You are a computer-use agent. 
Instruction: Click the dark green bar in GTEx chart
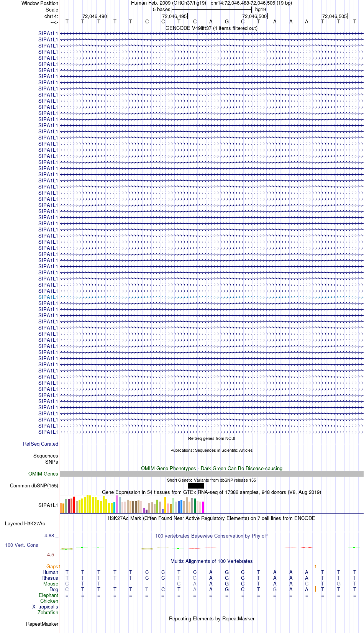tap(195, 506)
